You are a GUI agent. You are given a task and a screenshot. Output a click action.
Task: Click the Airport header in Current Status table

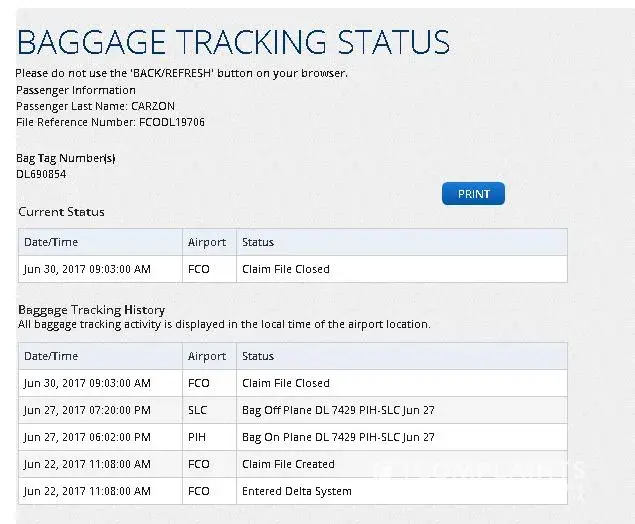click(207, 242)
